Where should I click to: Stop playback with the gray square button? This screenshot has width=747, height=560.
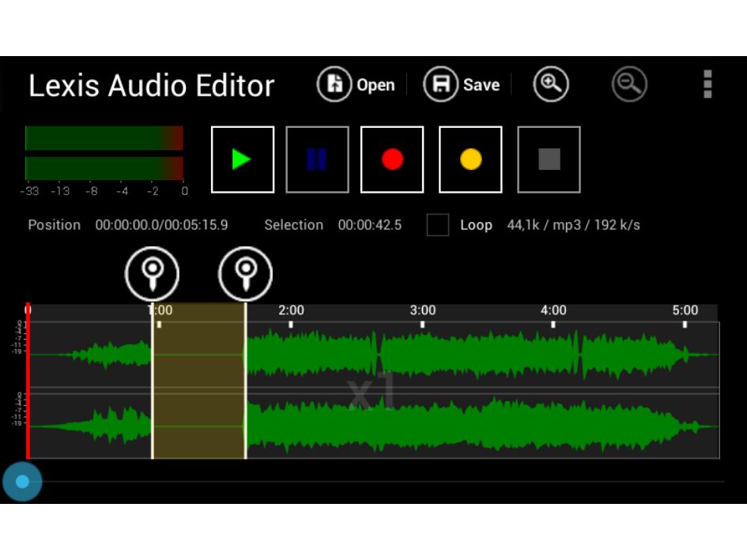pyautogui.click(x=549, y=160)
